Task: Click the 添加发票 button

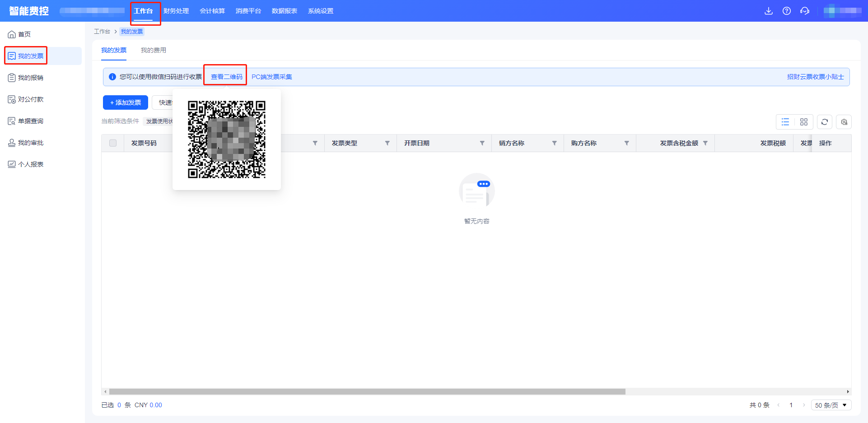Action: (126, 102)
